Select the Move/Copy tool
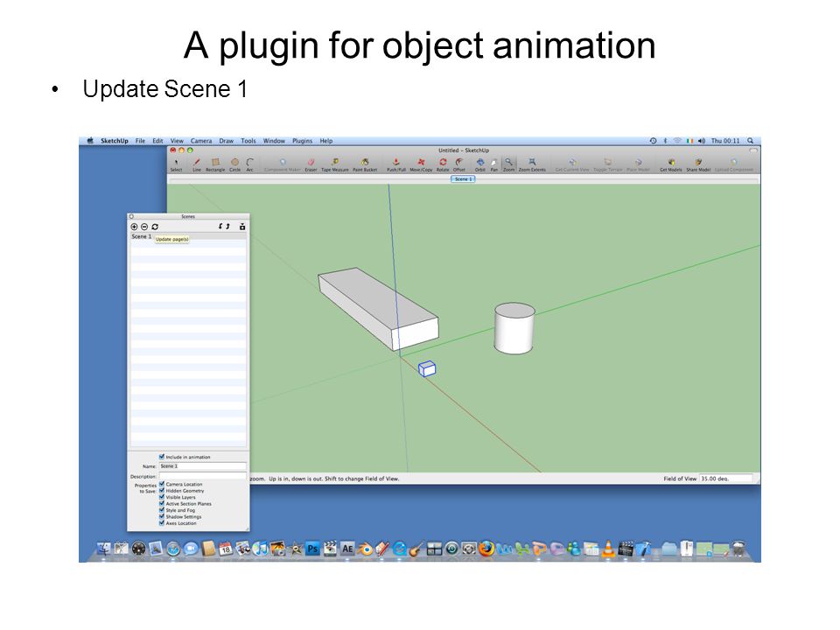840x630 pixels. click(x=421, y=164)
